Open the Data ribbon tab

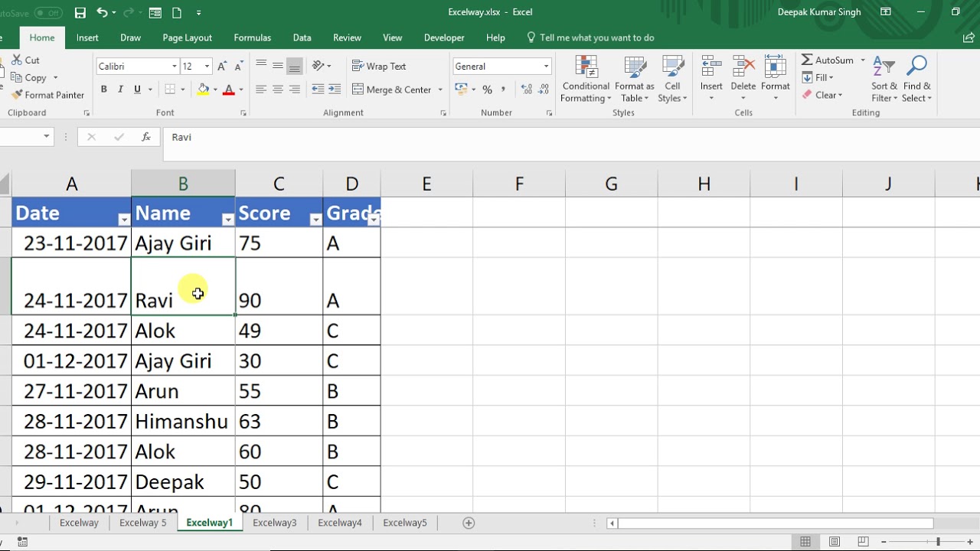[x=302, y=37]
